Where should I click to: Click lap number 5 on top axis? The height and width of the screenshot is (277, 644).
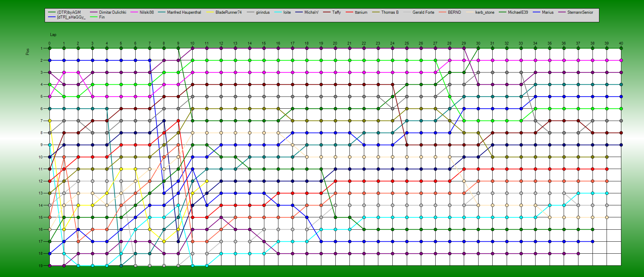pos(121,44)
